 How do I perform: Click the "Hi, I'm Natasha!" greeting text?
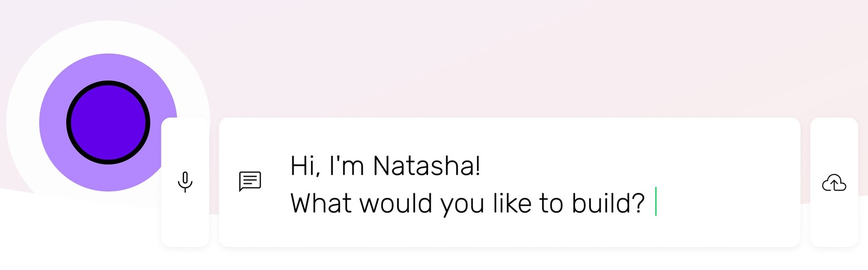[x=385, y=165]
